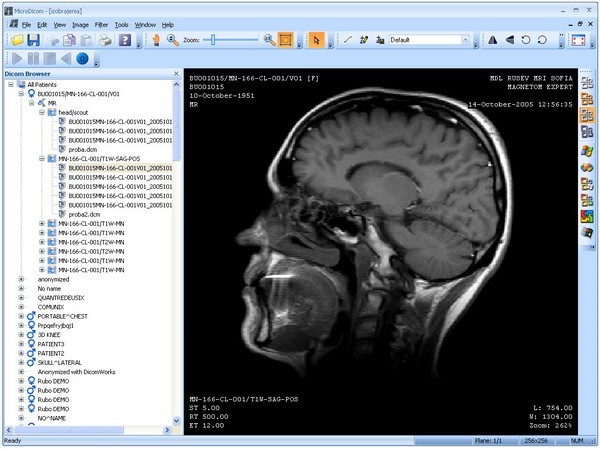
Task: Flip the image vertically
Action: 509,39
